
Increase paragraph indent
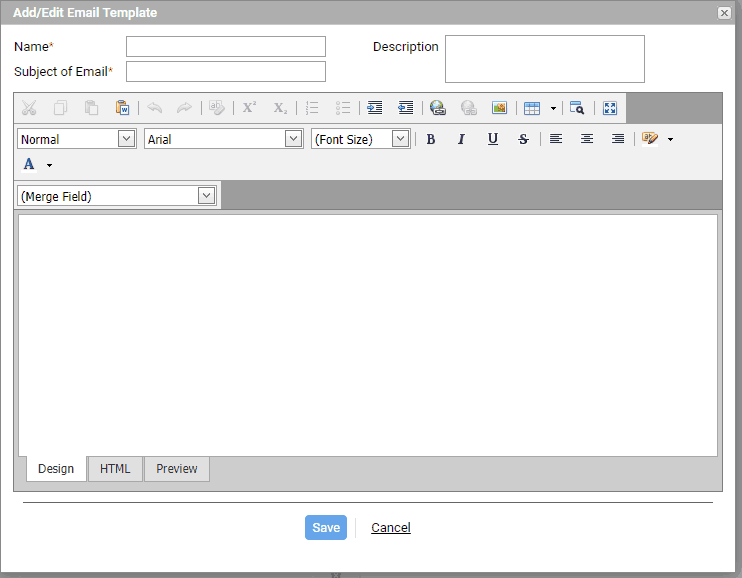pos(375,108)
